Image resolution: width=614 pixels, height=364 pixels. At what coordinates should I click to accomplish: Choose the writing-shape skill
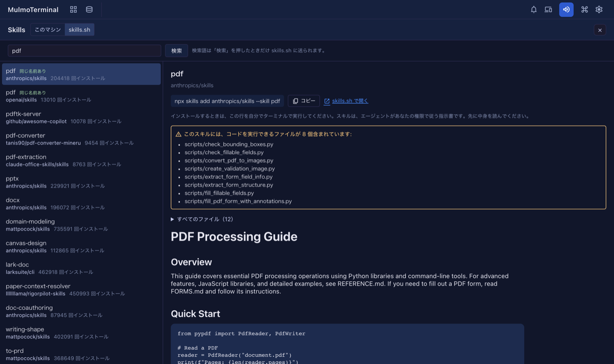point(82,332)
